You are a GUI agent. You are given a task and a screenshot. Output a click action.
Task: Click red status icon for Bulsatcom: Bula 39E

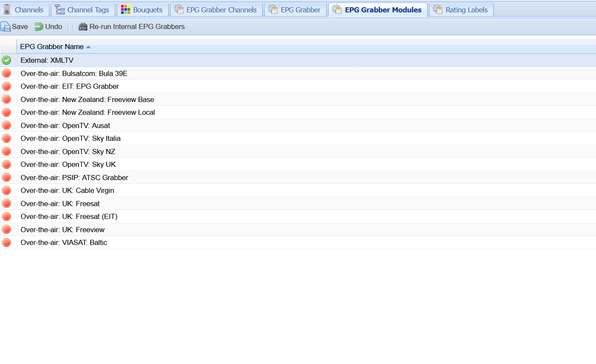[x=6, y=73]
